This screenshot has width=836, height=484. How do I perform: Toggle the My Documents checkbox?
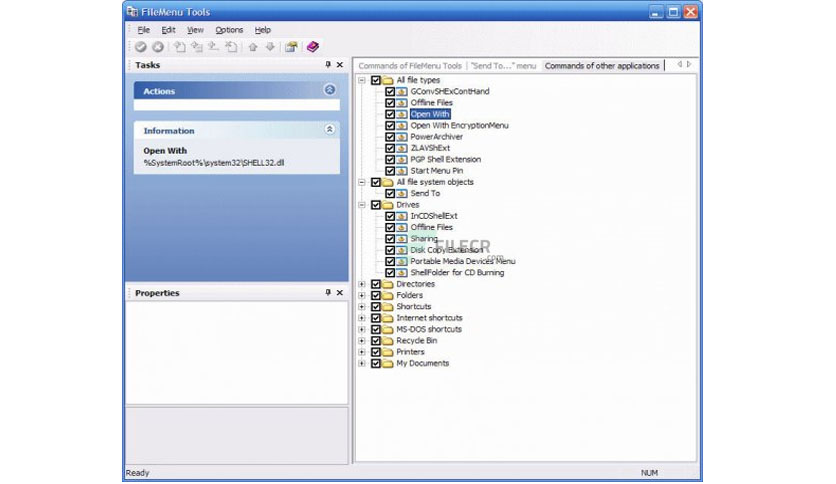click(376, 364)
